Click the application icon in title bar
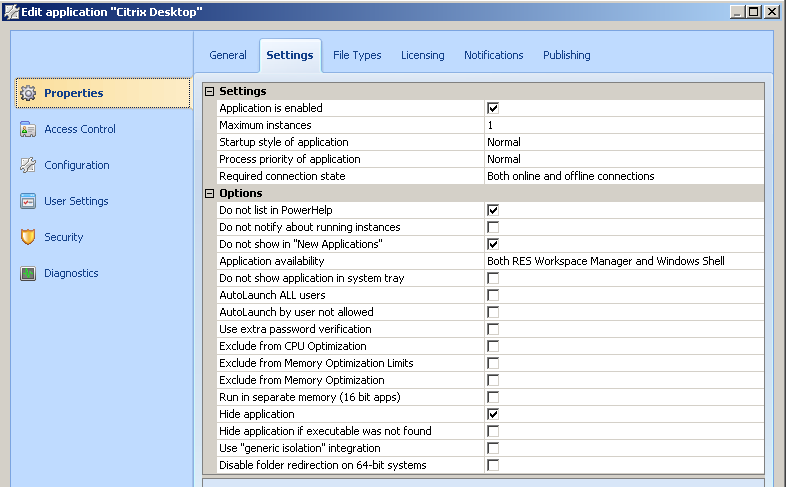 point(11,11)
